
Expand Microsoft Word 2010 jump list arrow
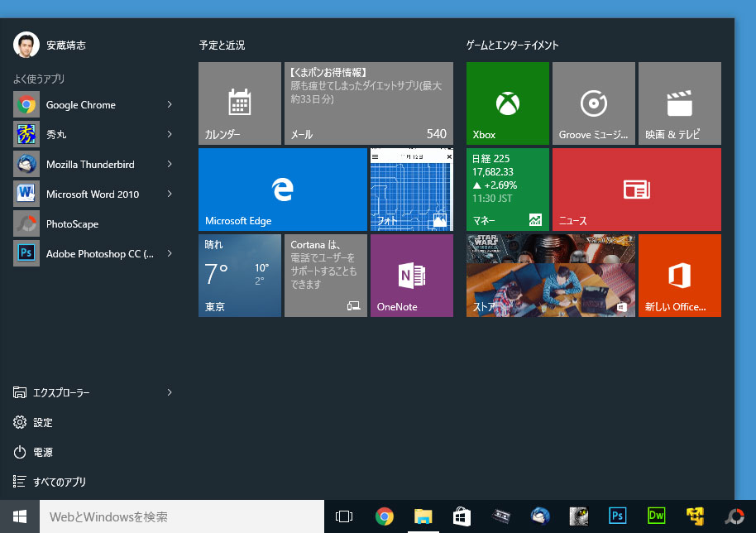pos(170,194)
